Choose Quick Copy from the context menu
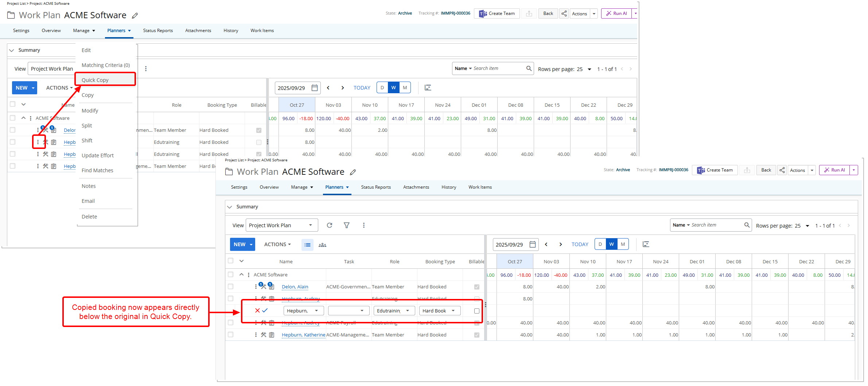868x386 pixels. [x=95, y=80]
